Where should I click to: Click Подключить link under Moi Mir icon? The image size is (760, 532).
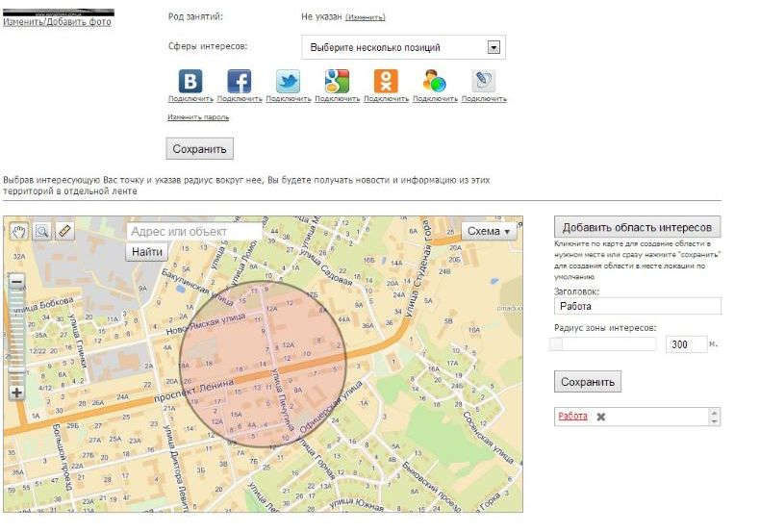pos(435,99)
